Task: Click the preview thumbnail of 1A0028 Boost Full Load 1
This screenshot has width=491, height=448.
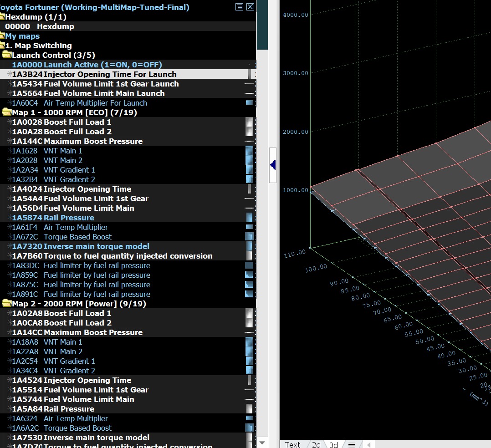Action: pyautogui.click(x=249, y=122)
